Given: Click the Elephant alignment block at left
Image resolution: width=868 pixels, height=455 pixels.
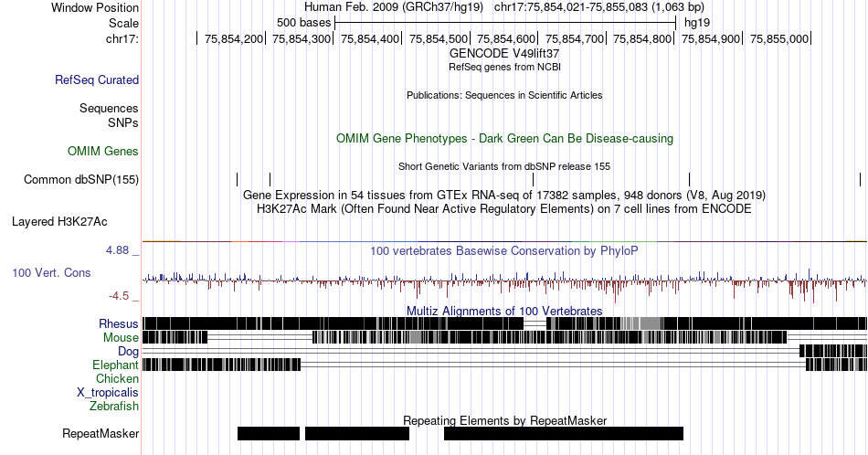Looking at the screenshot, I should pyautogui.click(x=221, y=365).
